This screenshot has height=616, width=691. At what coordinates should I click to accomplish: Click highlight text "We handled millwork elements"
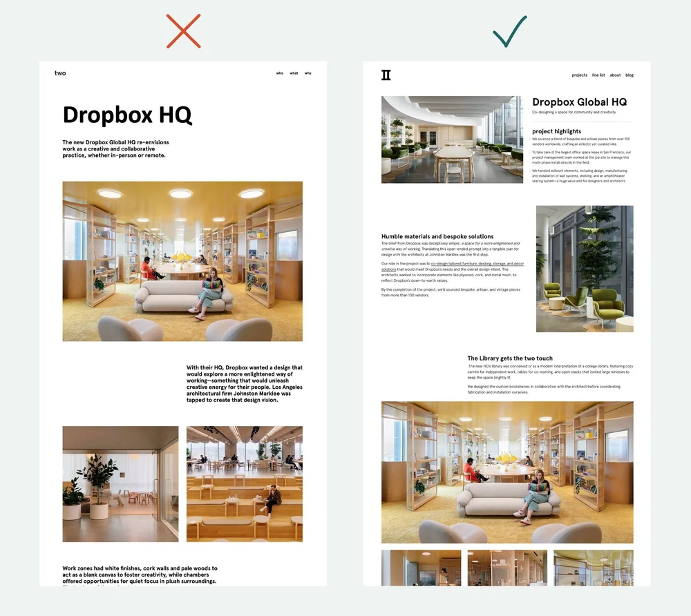[580, 175]
